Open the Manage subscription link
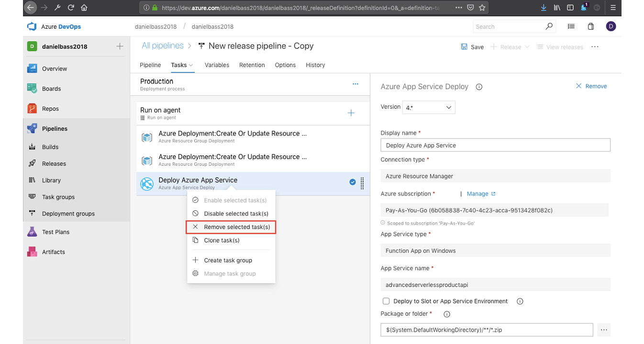The height and width of the screenshot is (344, 644). tap(481, 194)
